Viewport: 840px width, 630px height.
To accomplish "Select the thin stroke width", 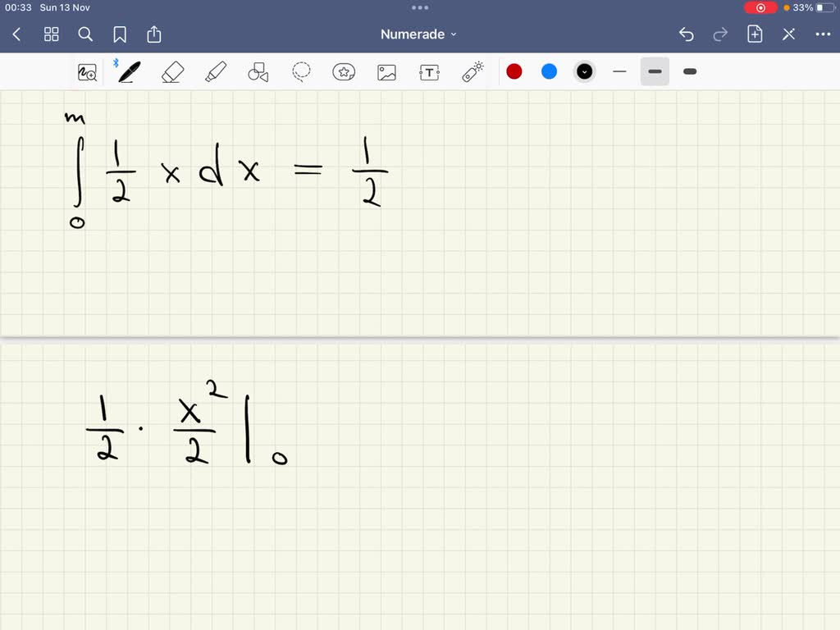I will pyautogui.click(x=619, y=71).
